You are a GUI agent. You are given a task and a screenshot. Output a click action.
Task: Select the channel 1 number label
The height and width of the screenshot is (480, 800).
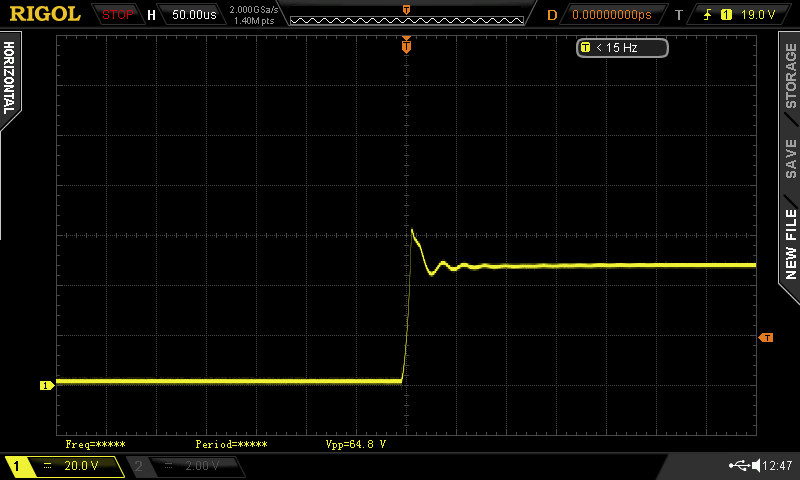pos(16,466)
